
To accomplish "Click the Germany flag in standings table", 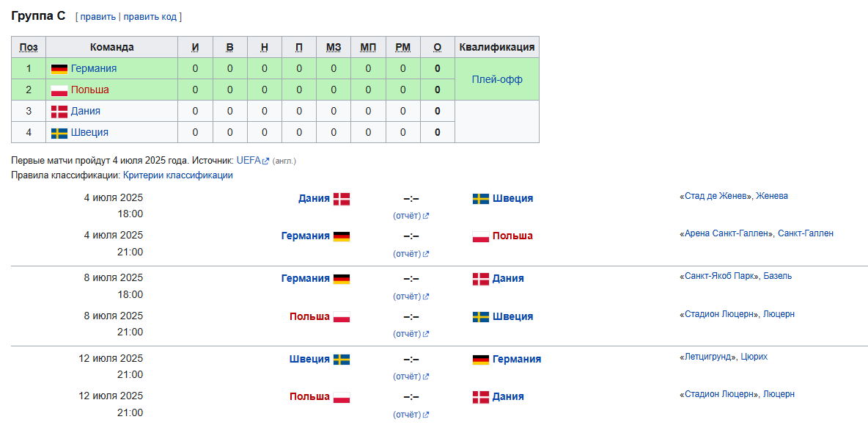I will click(x=59, y=69).
